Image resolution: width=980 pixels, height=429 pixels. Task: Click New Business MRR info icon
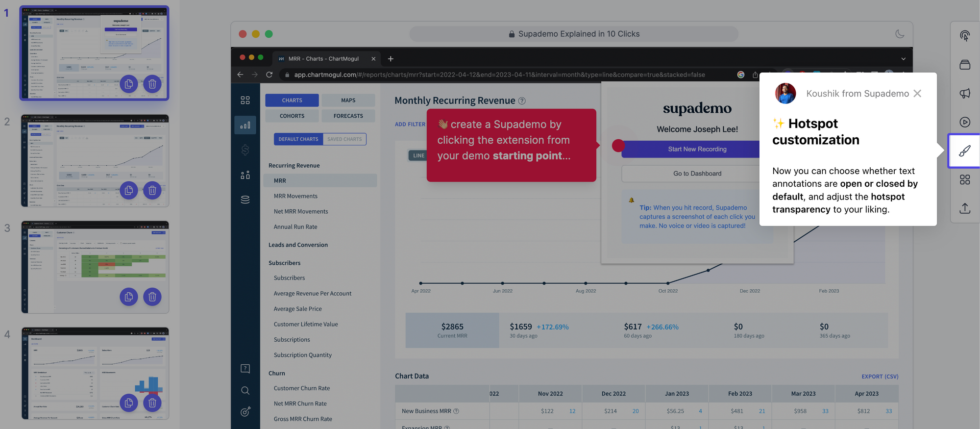click(x=456, y=411)
